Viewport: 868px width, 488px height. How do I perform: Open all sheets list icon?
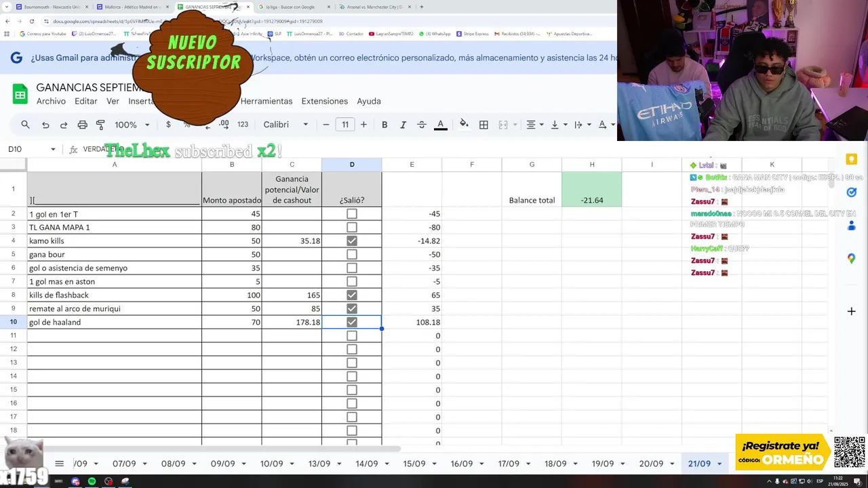pos(59,464)
